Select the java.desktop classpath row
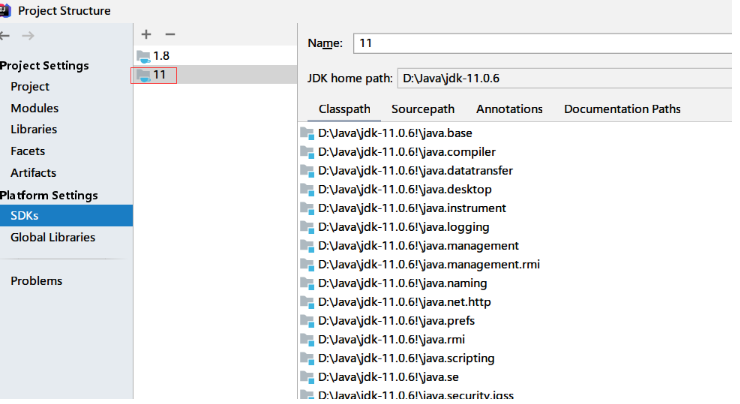The height and width of the screenshot is (404, 740). [x=516, y=190]
